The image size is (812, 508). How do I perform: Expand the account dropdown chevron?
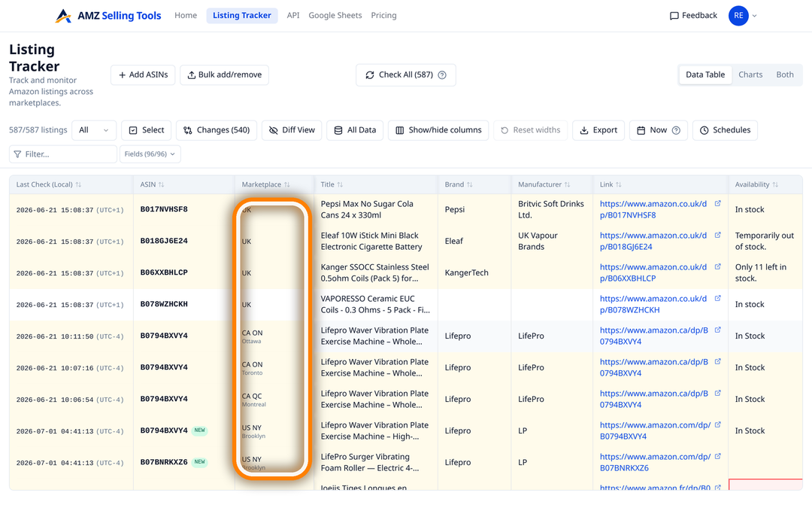click(x=755, y=16)
